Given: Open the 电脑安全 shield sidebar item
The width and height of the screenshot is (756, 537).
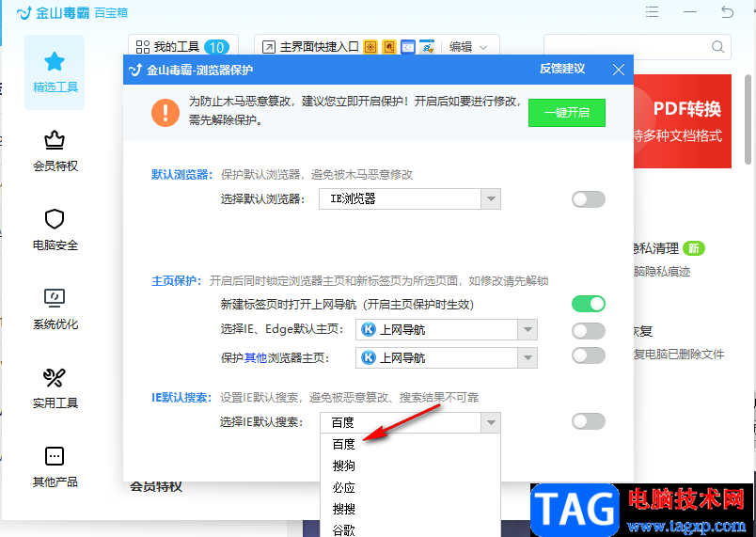Looking at the screenshot, I should (x=55, y=229).
